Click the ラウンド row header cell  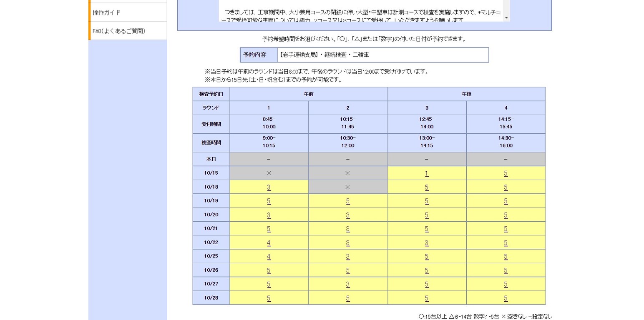tap(211, 108)
